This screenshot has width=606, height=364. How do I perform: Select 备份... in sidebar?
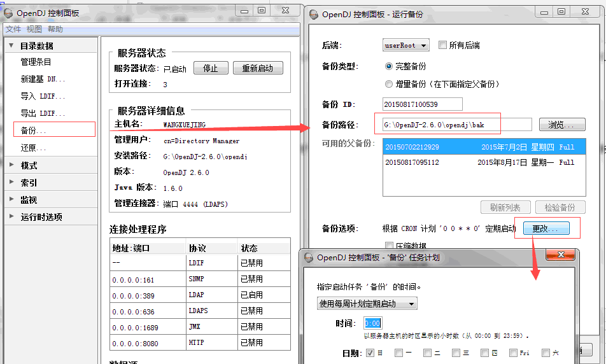[x=33, y=130]
